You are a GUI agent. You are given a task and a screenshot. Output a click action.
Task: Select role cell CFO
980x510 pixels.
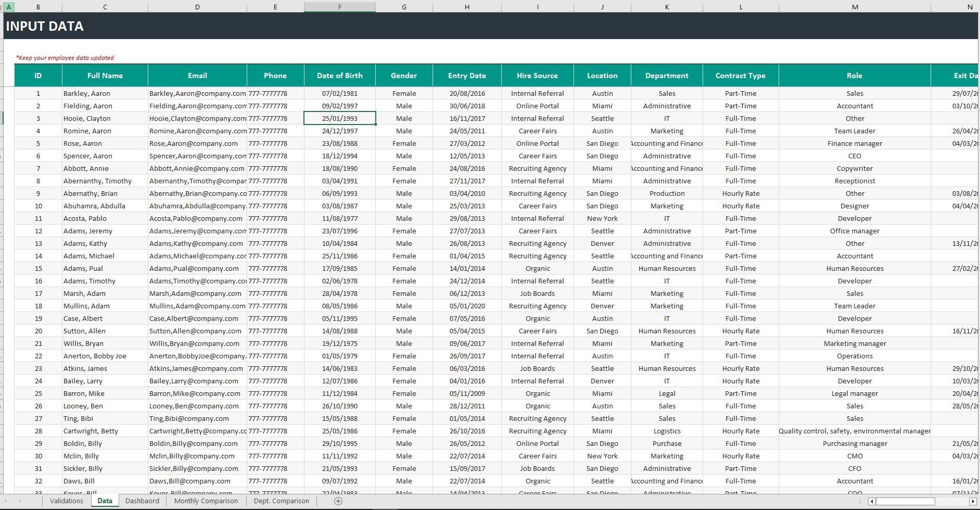[855, 468]
